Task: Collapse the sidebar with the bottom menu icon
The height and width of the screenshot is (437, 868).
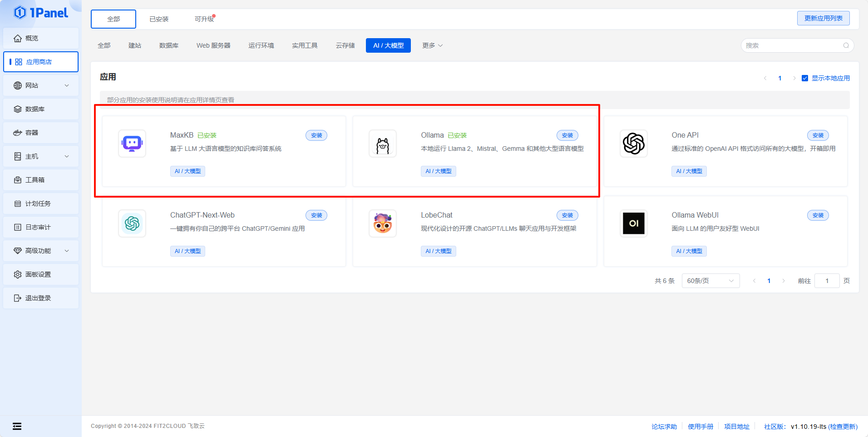Action: (x=17, y=426)
